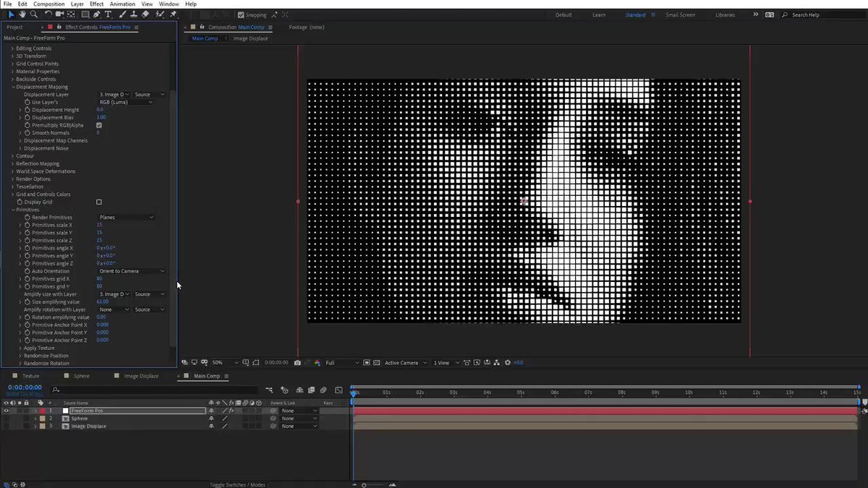Viewport: 868px width, 488px height.
Task: Click the Size amplifying value field
Action: coord(102,301)
